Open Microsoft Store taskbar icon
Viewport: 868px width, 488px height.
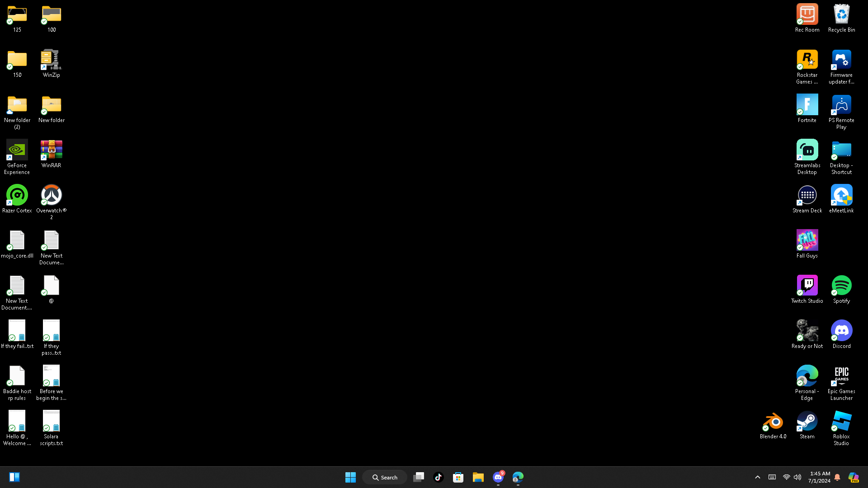(x=458, y=477)
